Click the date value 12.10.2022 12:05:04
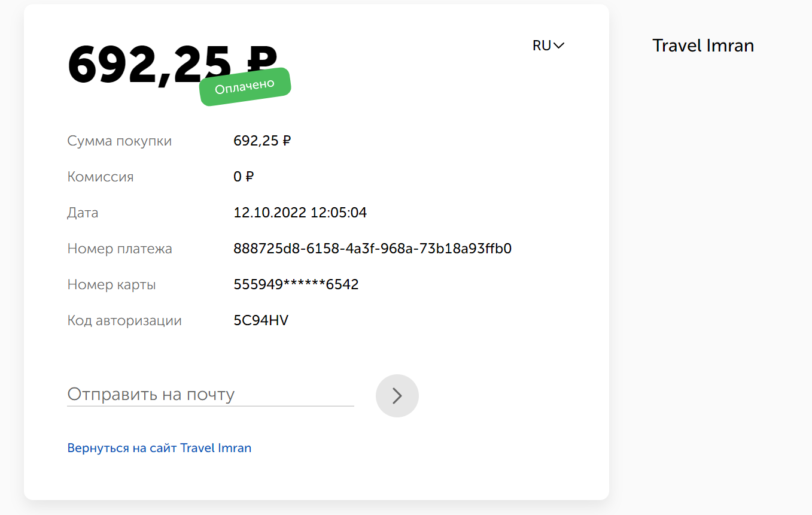 [x=300, y=213]
